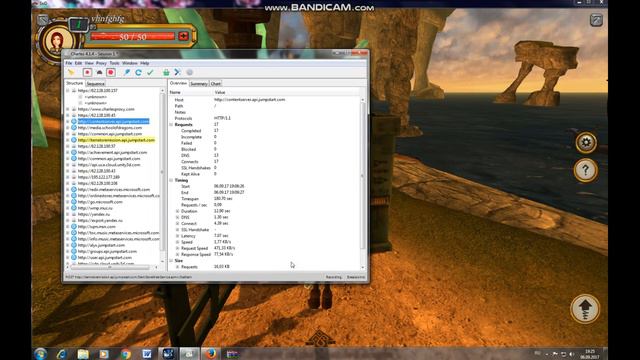Open game settings gear button

pos(586,142)
